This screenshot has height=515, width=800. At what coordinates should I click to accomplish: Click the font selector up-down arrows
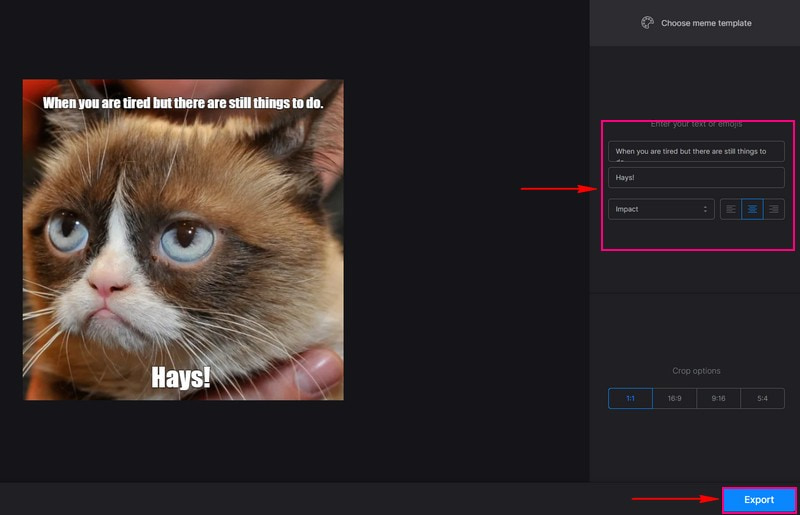point(705,209)
